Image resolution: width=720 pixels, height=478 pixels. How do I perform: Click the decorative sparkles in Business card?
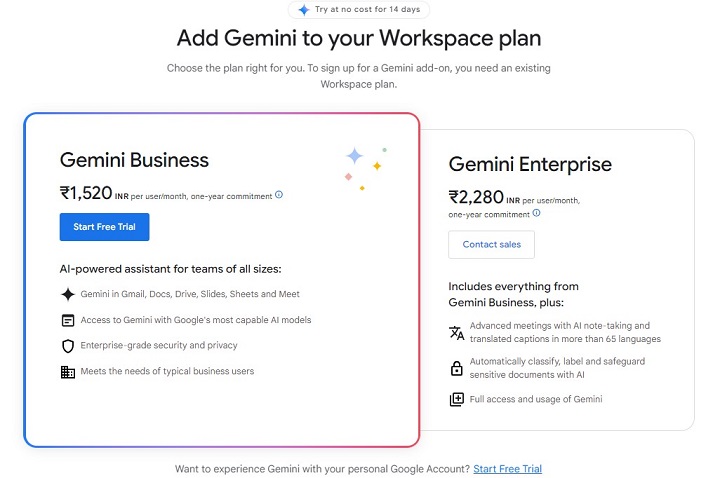point(364,166)
